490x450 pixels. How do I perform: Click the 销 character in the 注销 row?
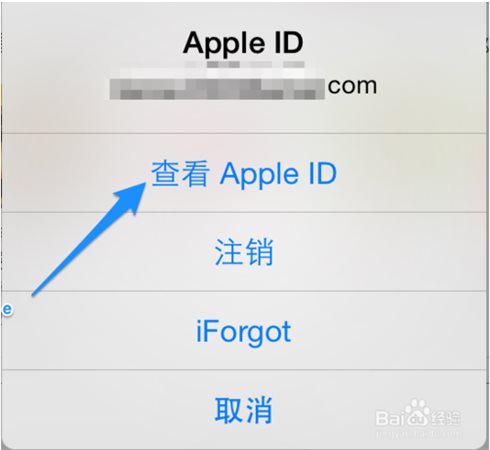pos(259,252)
